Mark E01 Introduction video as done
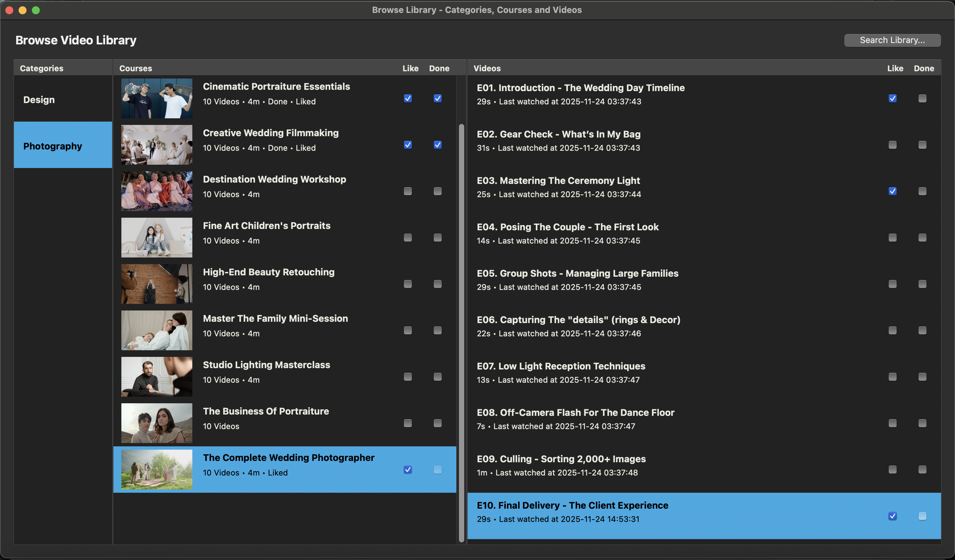The height and width of the screenshot is (560, 955). pos(922,98)
